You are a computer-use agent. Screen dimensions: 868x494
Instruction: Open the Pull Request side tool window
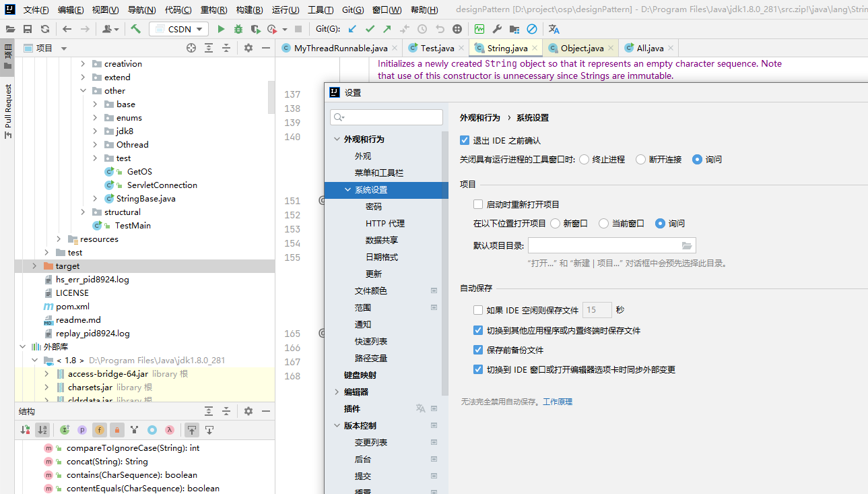(x=8, y=111)
